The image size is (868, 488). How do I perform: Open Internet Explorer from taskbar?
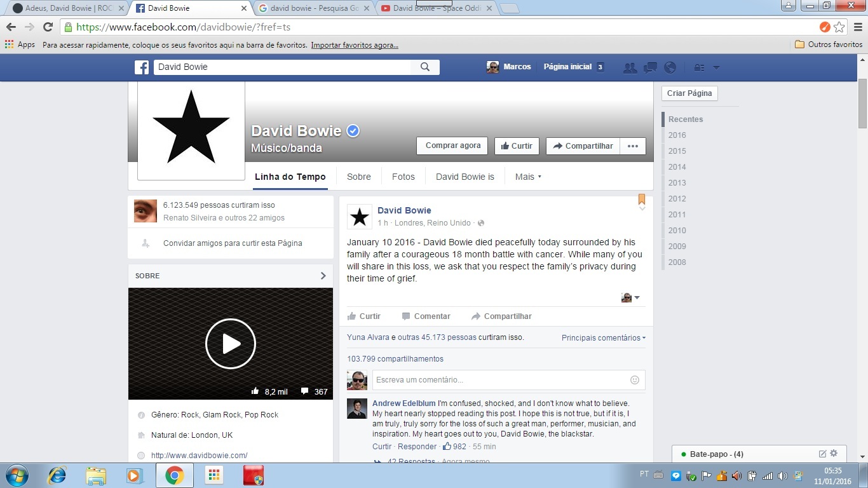click(58, 475)
